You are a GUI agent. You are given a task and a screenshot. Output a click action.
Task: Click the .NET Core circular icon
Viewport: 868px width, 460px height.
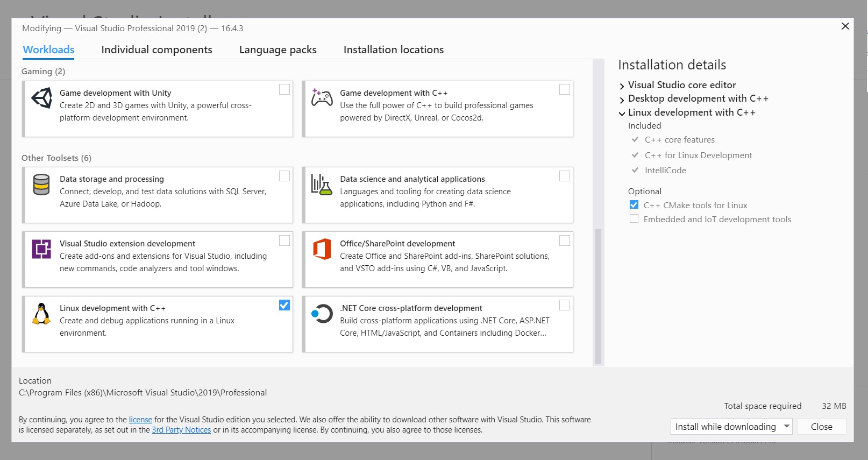(x=322, y=314)
